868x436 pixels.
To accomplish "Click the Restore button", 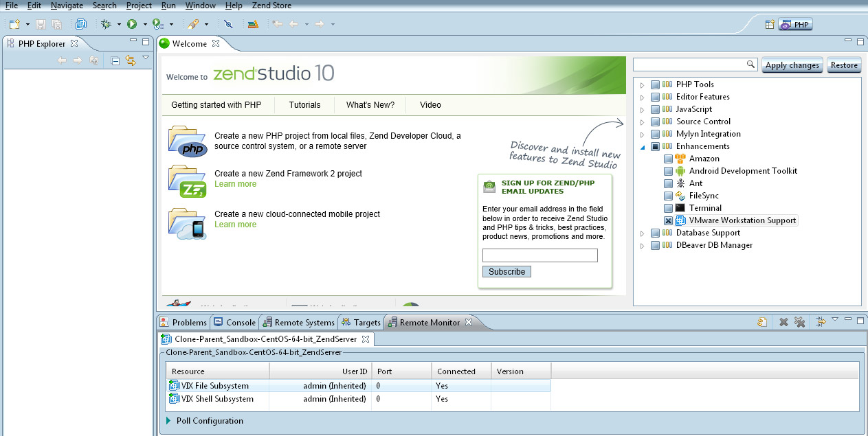I will [844, 65].
